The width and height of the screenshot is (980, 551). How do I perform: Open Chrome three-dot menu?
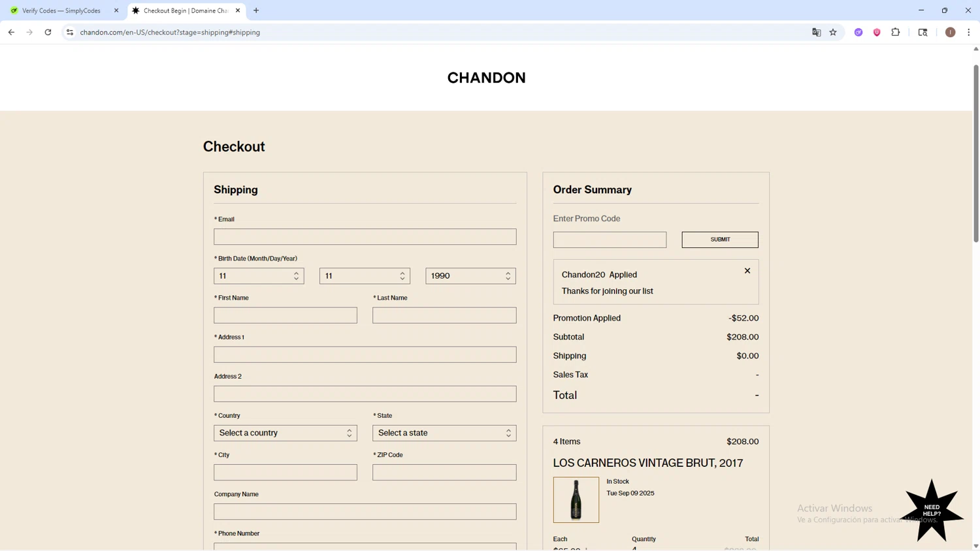click(x=968, y=32)
